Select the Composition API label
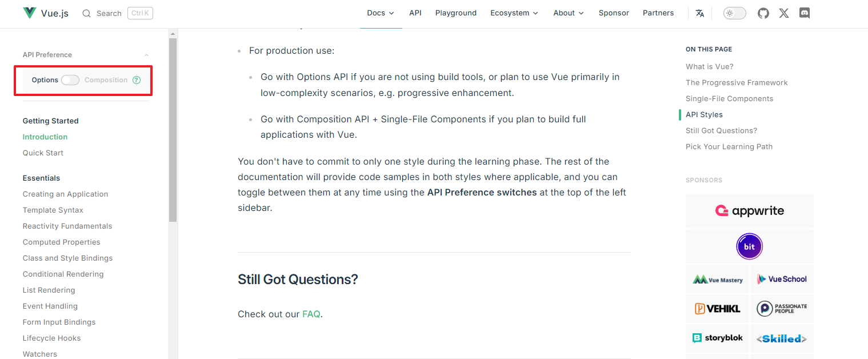The height and width of the screenshot is (359, 868). click(x=106, y=80)
